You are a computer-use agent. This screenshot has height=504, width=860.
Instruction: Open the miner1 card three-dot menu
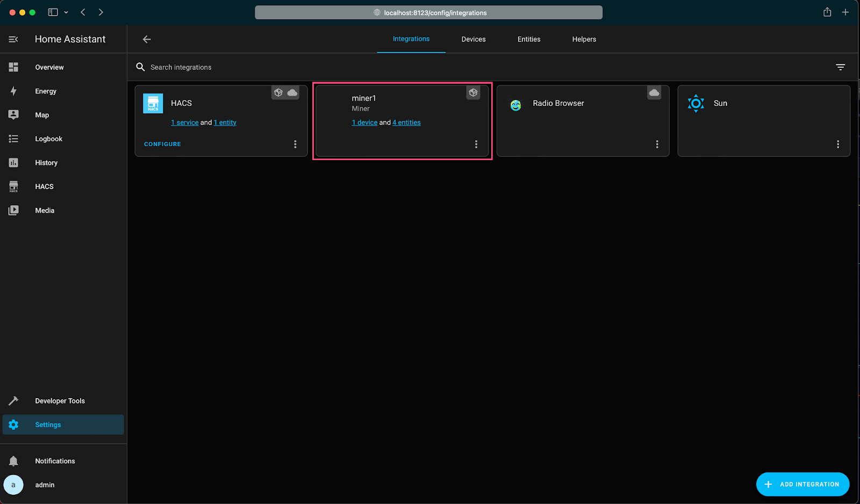476,144
